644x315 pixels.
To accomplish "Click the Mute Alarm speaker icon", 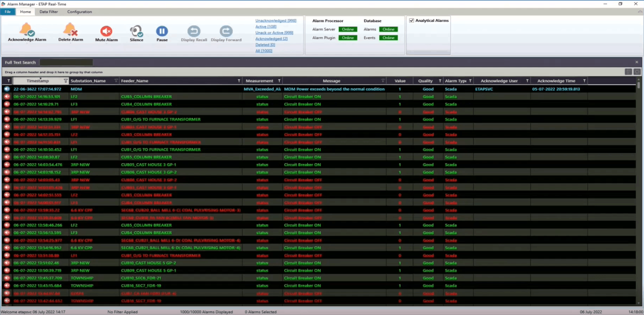I will point(106,31).
